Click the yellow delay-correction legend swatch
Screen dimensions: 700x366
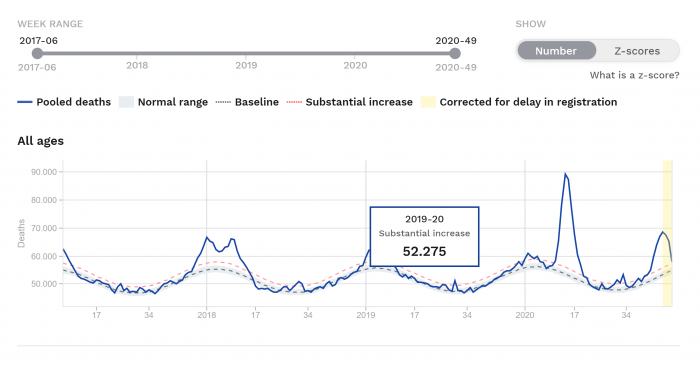[x=428, y=102]
